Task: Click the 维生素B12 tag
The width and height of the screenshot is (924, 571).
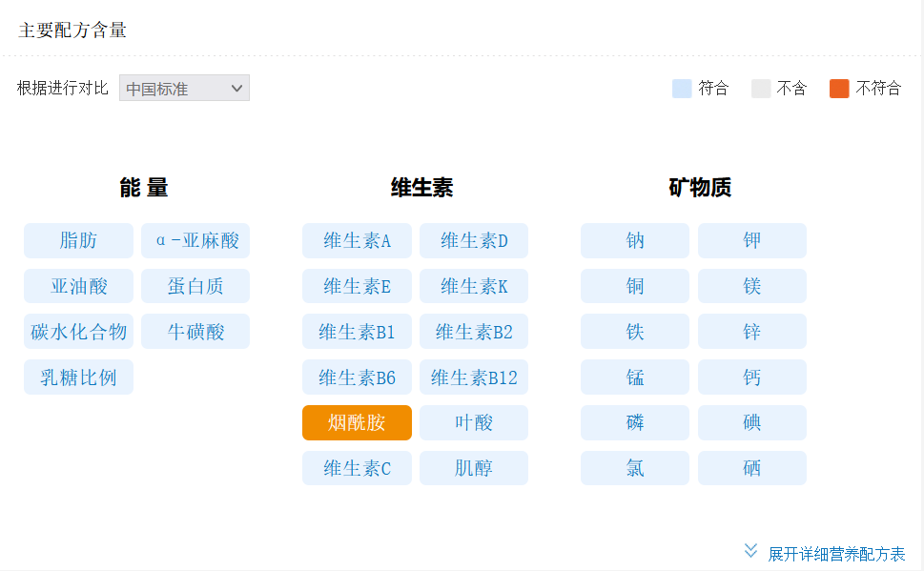Action: click(x=474, y=377)
